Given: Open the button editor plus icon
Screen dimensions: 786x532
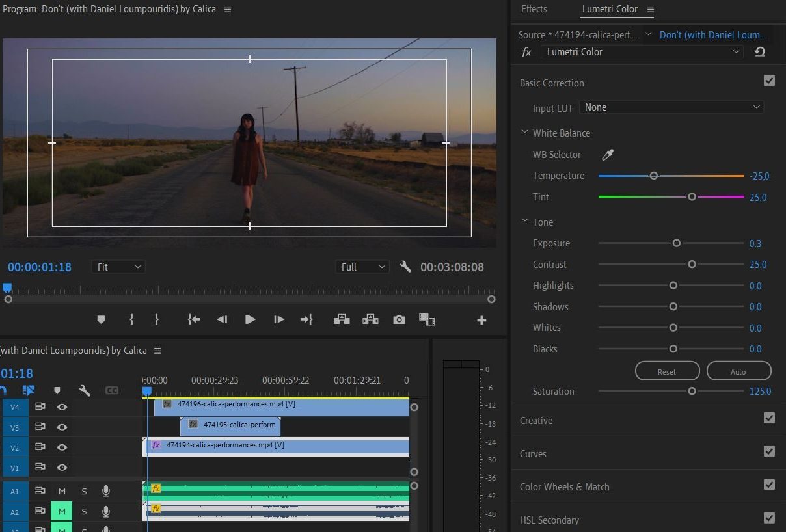Looking at the screenshot, I should (x=481, y=320).
